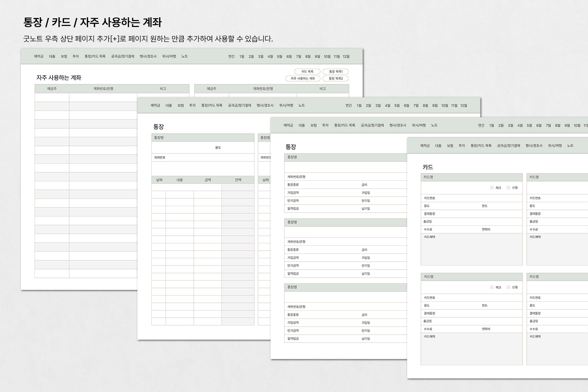Open 투자 tab on second 통장 page
This screenshot has width=588, height=392.
(325, 125)
